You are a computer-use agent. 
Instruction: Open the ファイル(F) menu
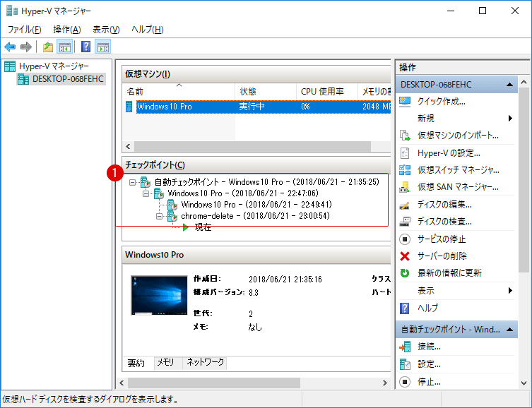25,30
